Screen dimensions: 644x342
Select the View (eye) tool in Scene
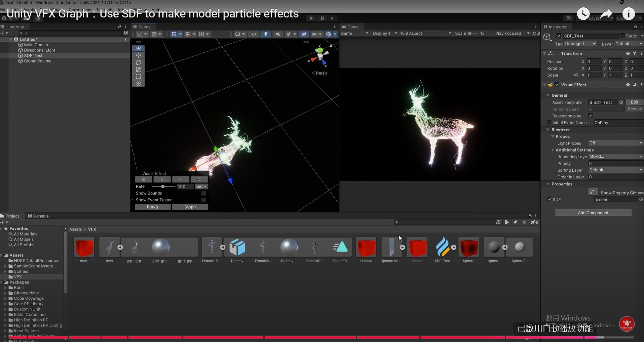click(x=138, y=48)
